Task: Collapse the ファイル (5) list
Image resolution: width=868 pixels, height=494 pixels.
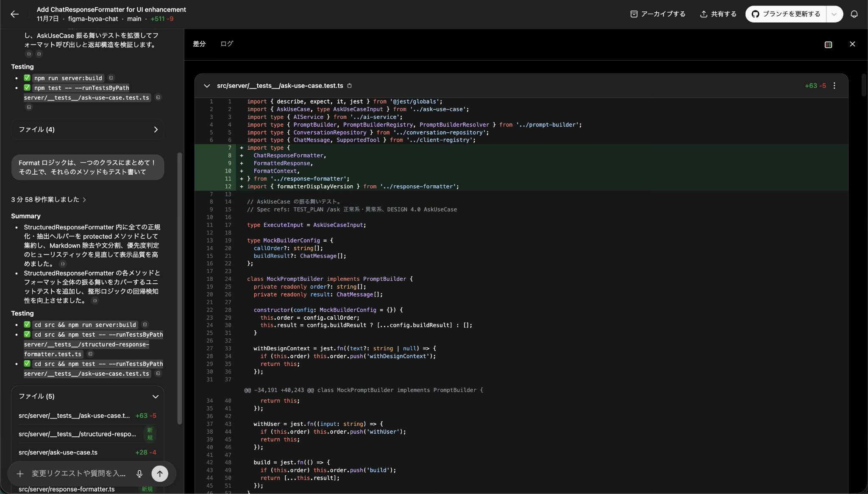Action: pyautogui.click(x=156, y=396)
